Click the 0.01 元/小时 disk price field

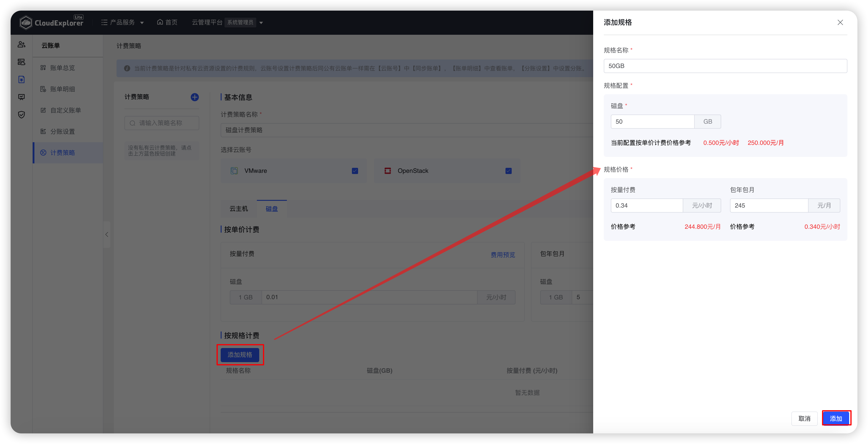tap(369, 297)
